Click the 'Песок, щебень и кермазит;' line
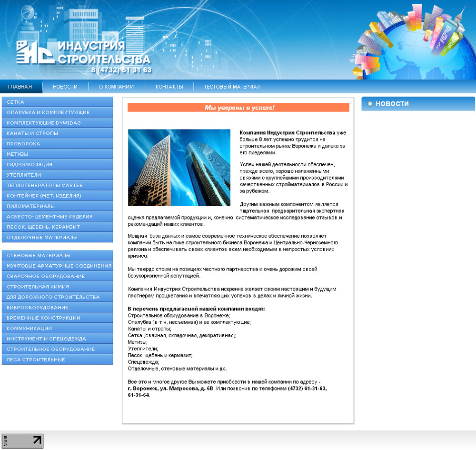476x450 pixels. coord(160,355)
